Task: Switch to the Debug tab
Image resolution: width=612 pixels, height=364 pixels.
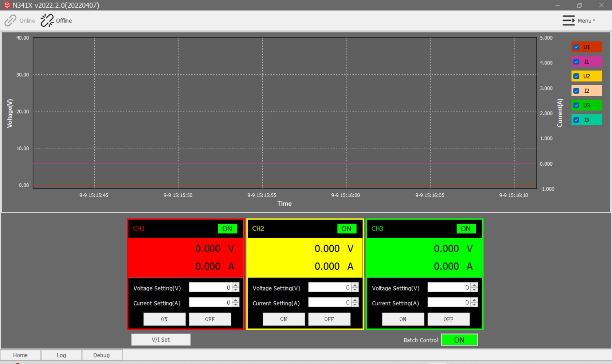Action: pos(102,355)
